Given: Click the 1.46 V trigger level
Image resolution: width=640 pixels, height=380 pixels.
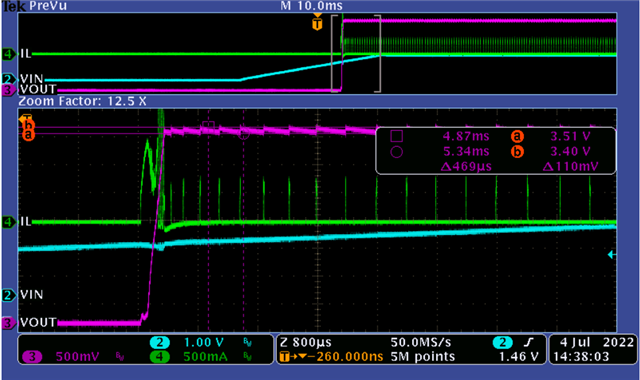Looking at the screenshot, I should [x=518, y=357].
